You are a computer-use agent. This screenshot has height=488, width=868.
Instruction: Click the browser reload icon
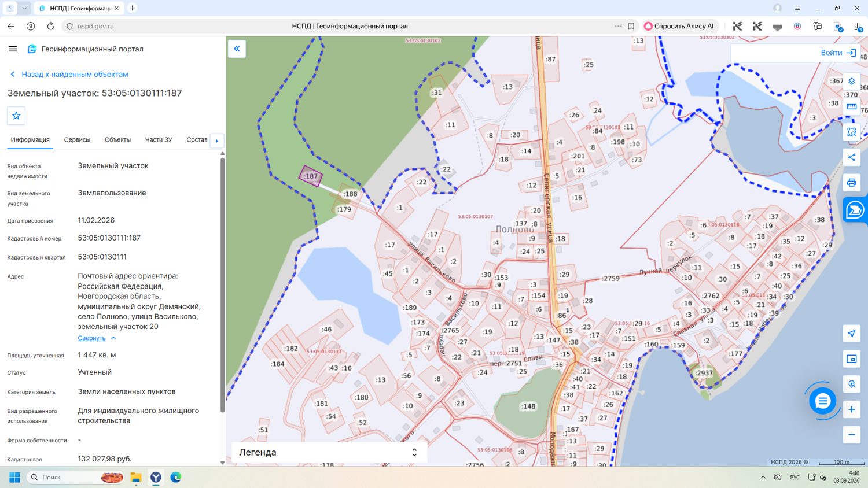point(50,26)
